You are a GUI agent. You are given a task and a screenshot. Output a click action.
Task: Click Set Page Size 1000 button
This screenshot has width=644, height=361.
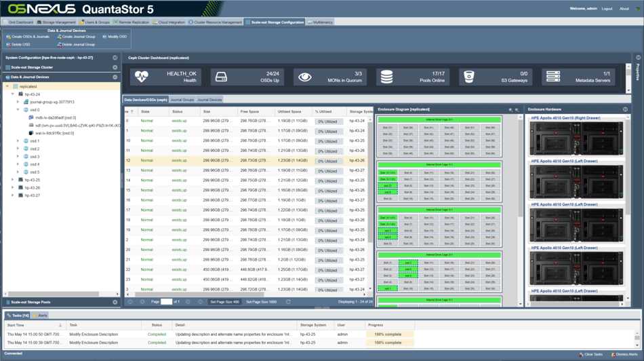pyautogui.click(x=261, y=302)
